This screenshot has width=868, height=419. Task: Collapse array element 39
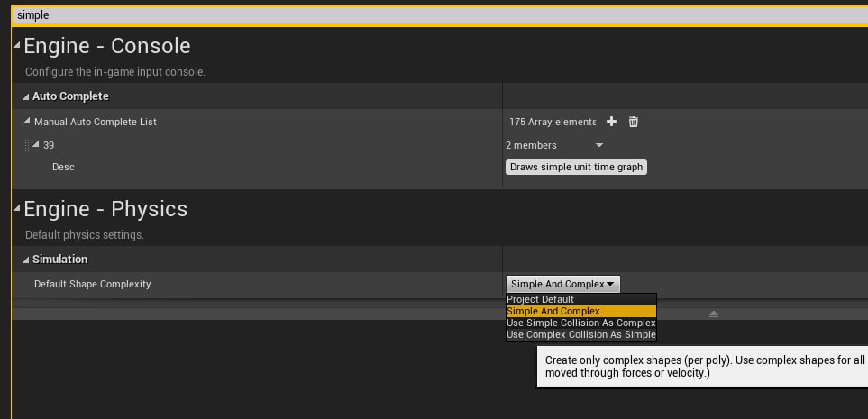tap(36, 144)
